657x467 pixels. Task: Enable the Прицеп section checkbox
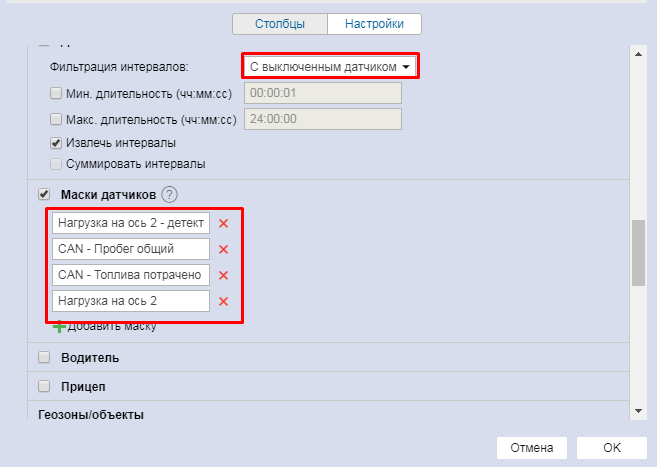44,386
